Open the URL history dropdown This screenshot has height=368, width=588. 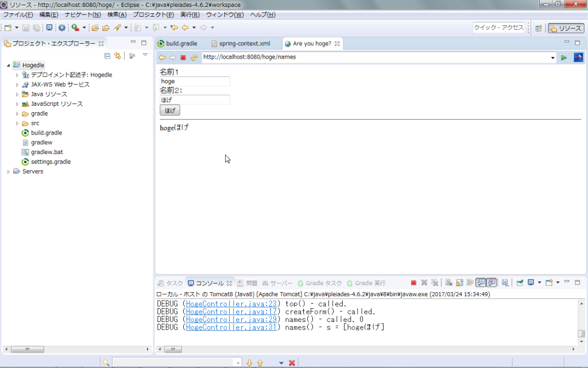click(552, 58)
